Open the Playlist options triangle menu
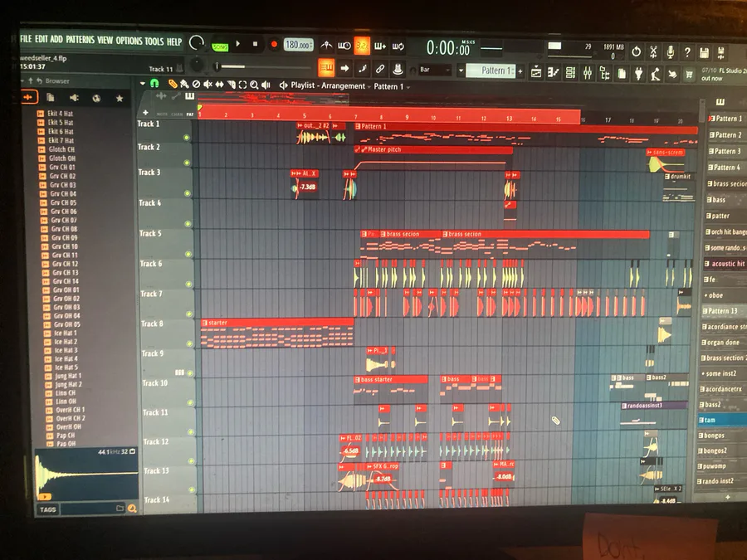Screen dimensions: 747x560 tap(143, 83)
